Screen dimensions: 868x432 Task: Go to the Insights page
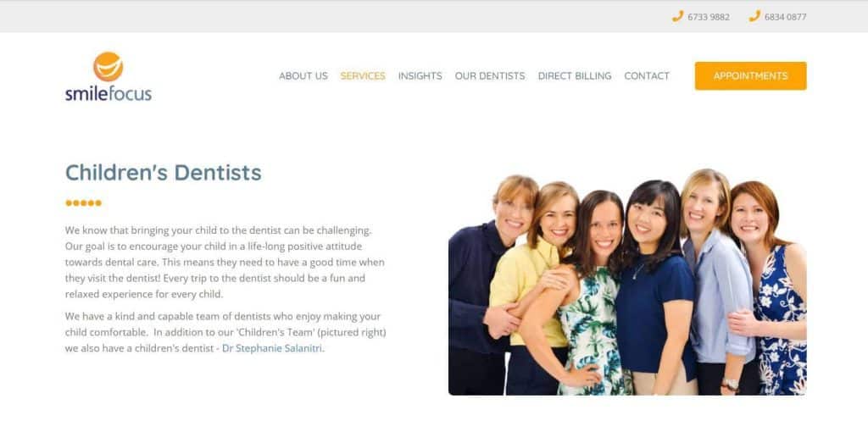(420, 75)
